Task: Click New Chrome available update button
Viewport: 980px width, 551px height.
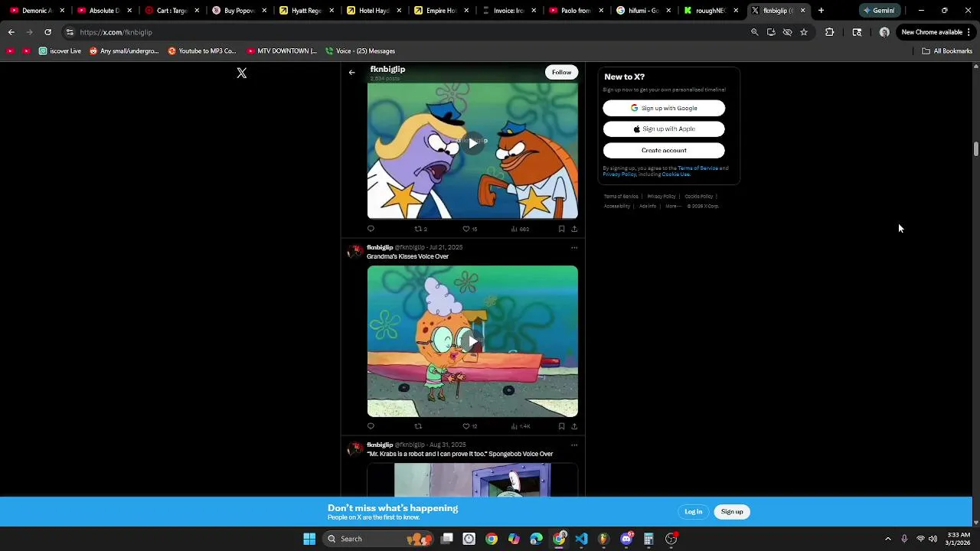Action: point(936,32)
